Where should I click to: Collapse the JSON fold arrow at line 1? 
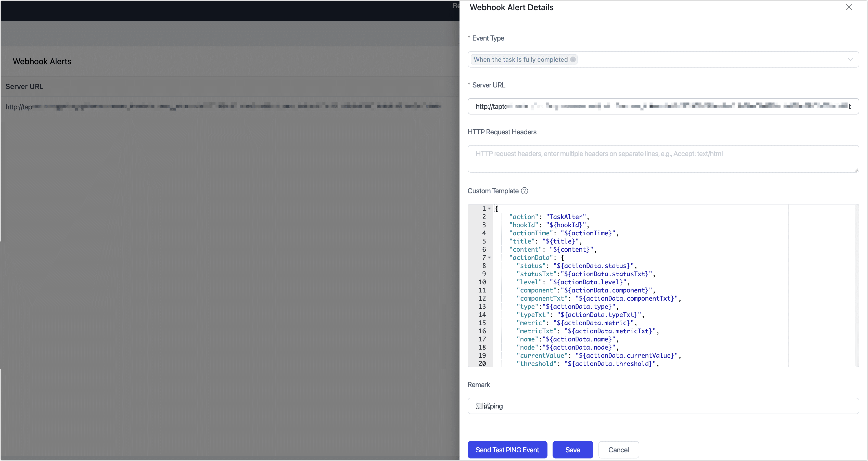(x=490, y=208)
